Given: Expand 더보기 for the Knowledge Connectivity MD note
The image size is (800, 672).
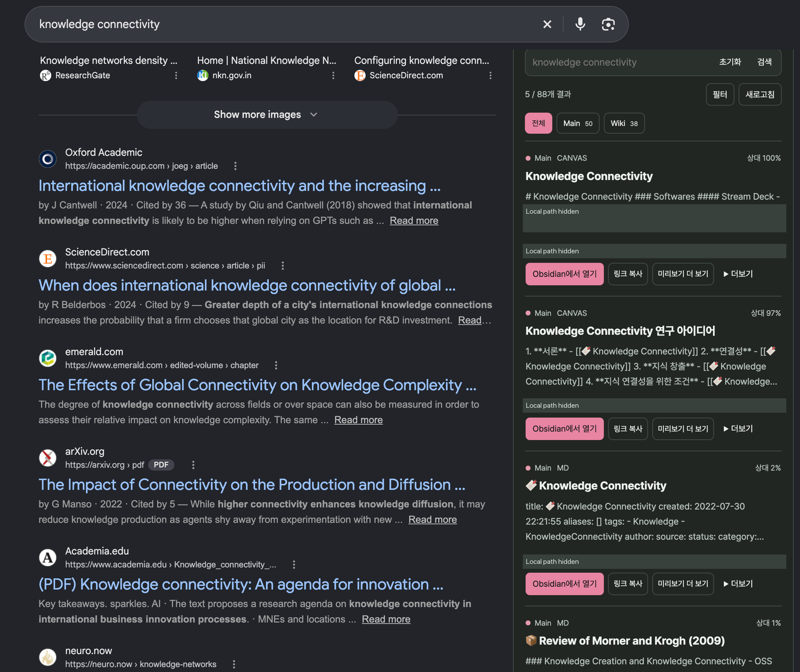Looking at the screenshot, I should 738,583.
